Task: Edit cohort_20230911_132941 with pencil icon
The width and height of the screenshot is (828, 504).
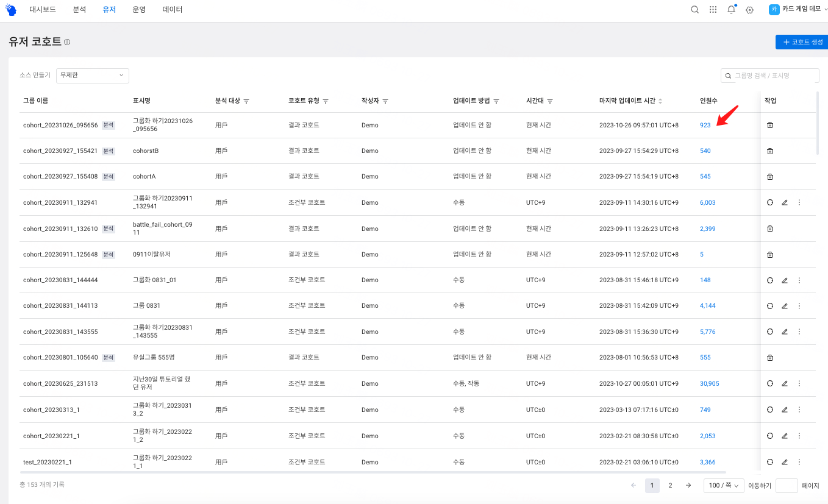Action: pos(785,202)
